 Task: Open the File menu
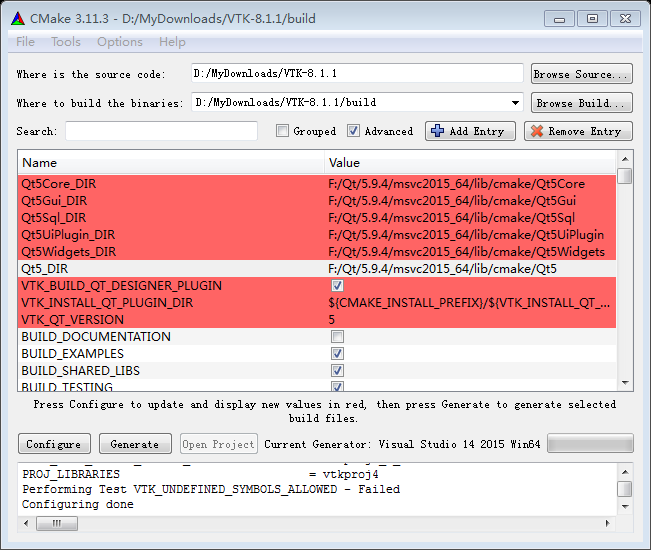25,42
